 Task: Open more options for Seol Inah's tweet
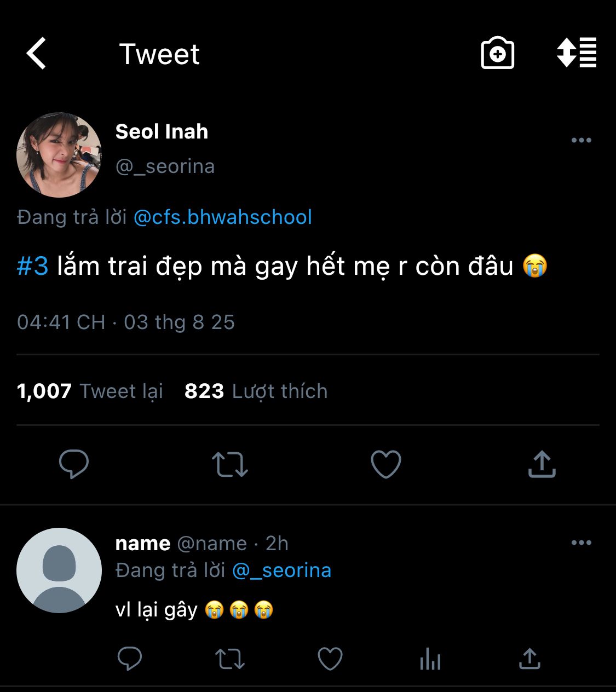(x=581, y=140)
